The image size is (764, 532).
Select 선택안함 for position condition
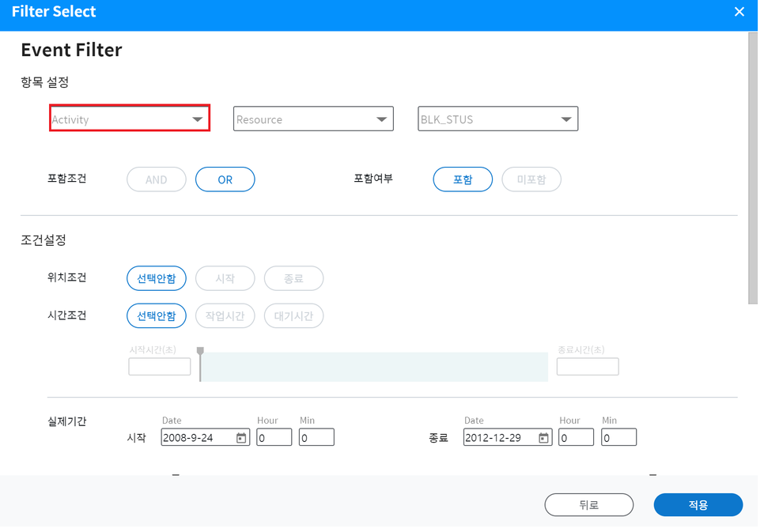[x=157, y=278]
